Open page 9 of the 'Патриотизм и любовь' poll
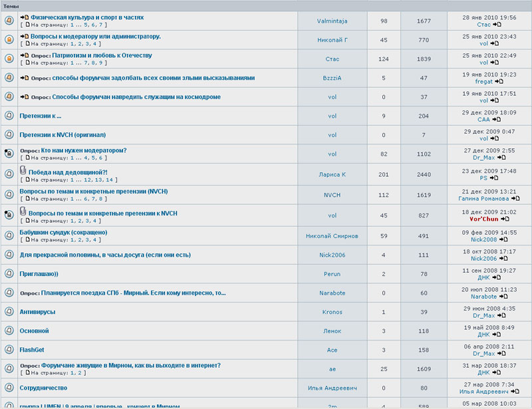Viewport: 532px width, 409px height. pos(101,63)
